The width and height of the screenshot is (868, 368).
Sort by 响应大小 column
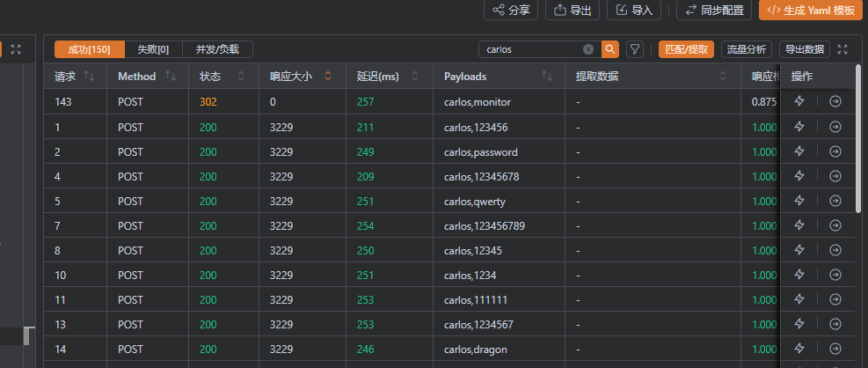pos(328,77)
